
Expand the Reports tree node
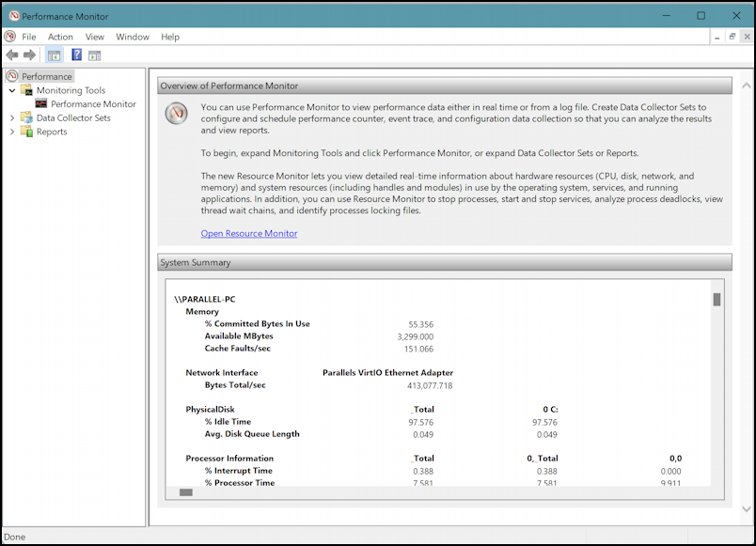[12, 132]
